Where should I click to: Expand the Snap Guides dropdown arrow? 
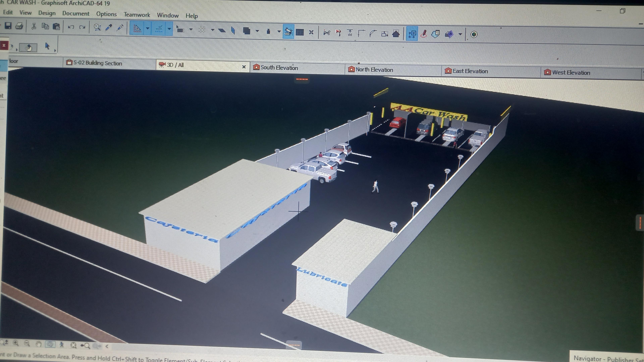[x=169, y=29]
